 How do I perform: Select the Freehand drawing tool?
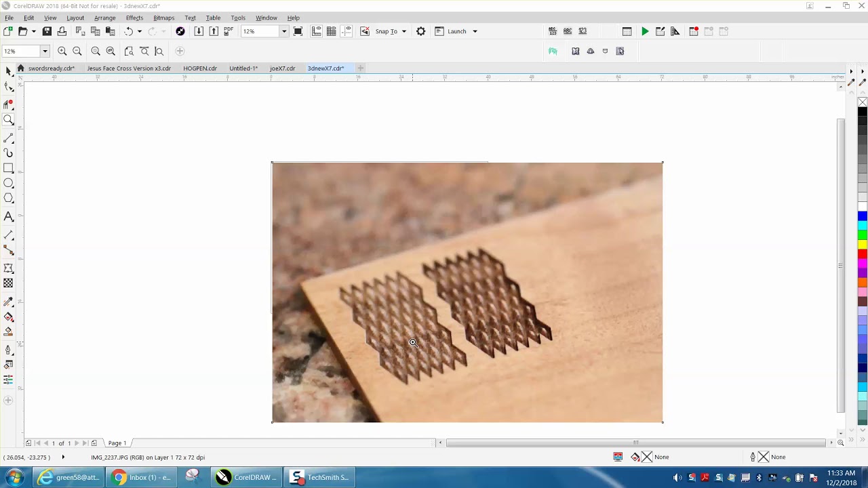(8, 138)
